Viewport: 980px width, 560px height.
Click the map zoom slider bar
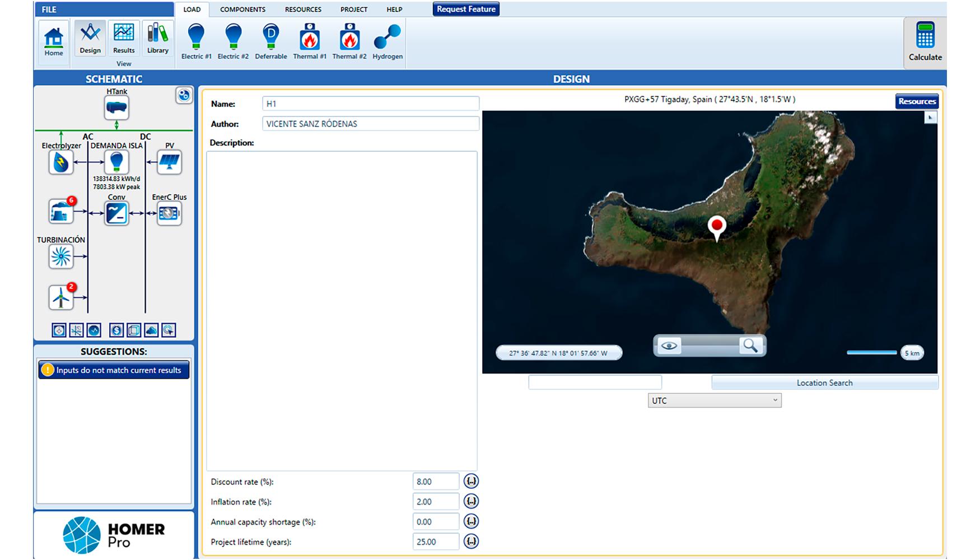[710, 346]
